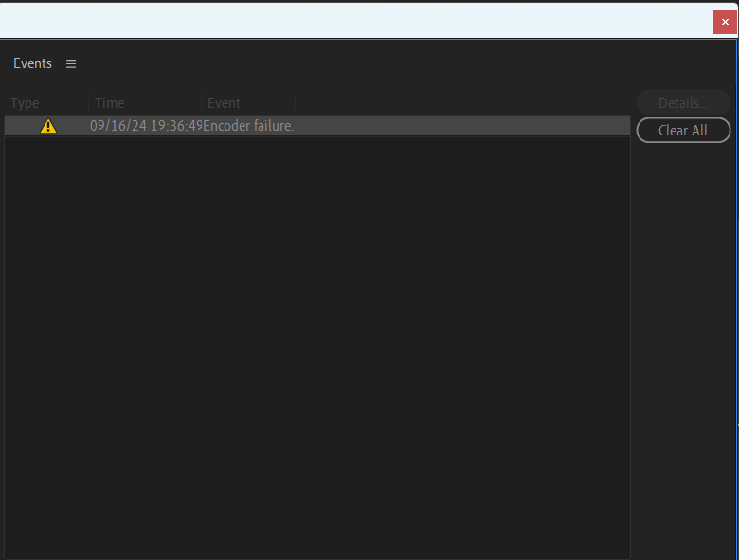This screenshot has width=739, height=560.
Task: Click the 09/16/24 19:36:49 timestamp
Action: 146,126
